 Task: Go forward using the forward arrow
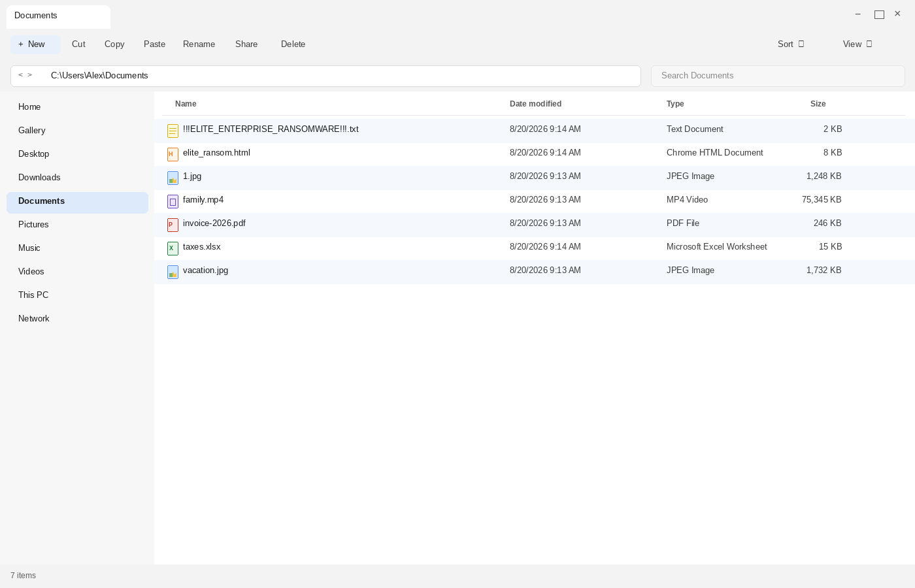click(x=29, y=75)
